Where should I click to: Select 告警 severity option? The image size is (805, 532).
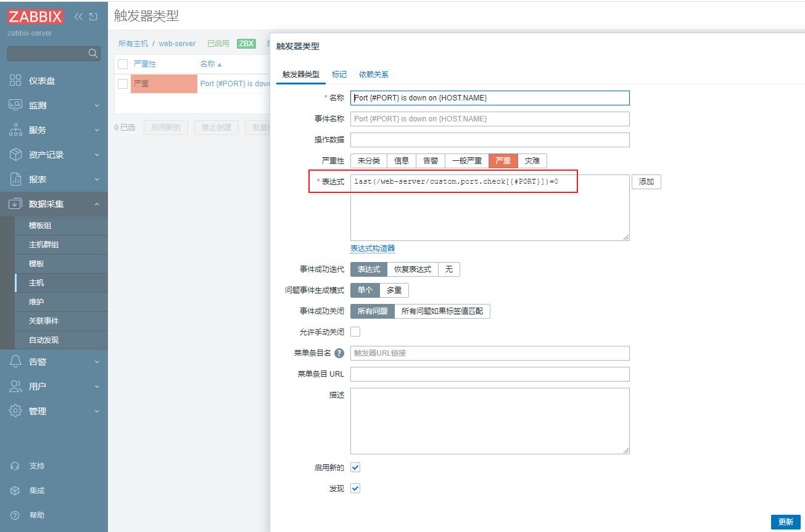click(431, 161)
